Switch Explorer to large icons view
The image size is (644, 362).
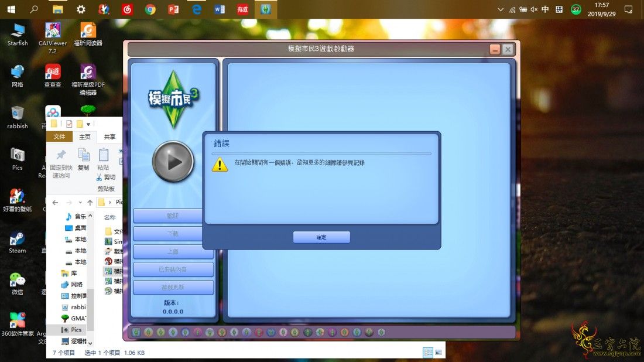(439, 353)
